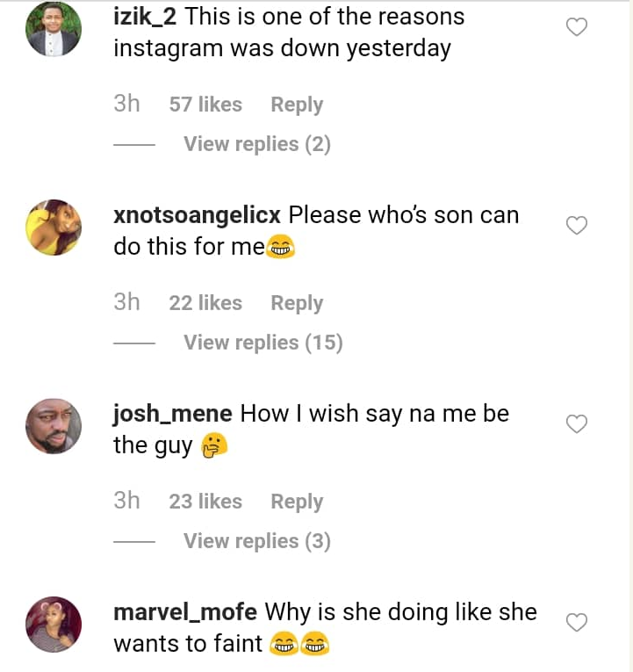This screenshot has height=672, width=633.
Task: Open izik_2's profile picture
Action: click(x=54, y=30)
